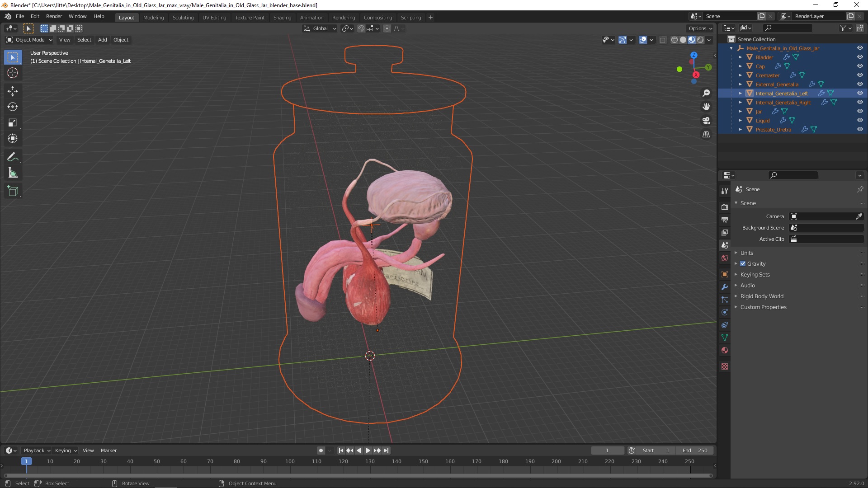Expand the Keying Sets panel
The image size is (868, 488).
[755, 275]
